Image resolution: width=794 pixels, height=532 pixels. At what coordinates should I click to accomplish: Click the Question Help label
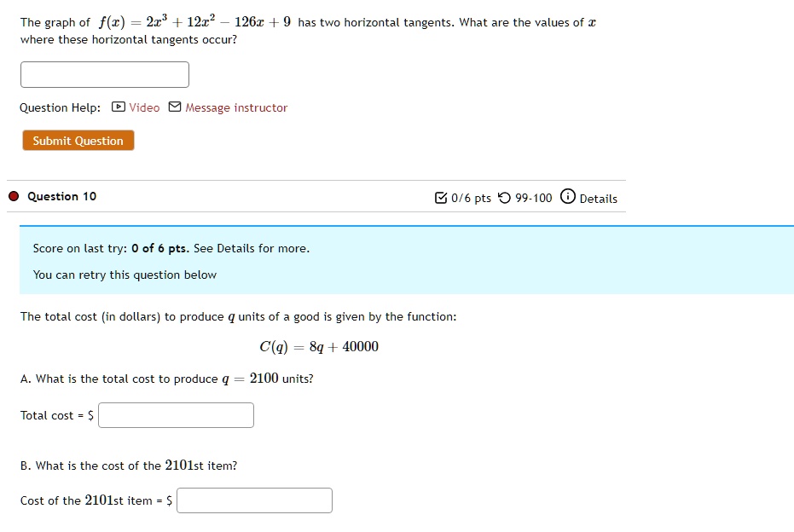(60, 107)
